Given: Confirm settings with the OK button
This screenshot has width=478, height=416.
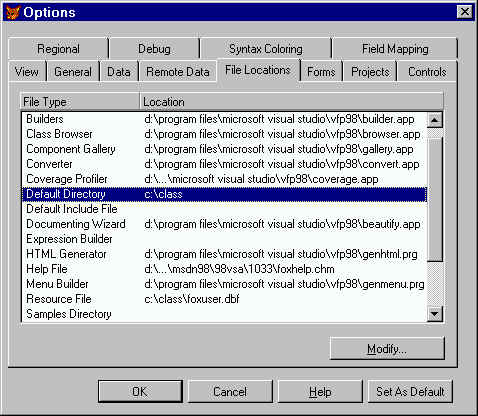Looking at the screenshot, I should point(140,391).
